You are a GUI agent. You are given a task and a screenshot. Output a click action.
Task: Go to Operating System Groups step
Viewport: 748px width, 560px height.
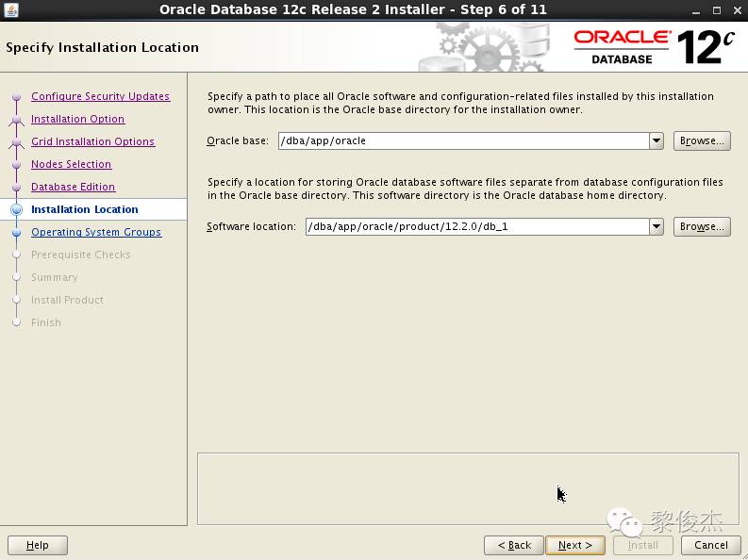point(96,232)
